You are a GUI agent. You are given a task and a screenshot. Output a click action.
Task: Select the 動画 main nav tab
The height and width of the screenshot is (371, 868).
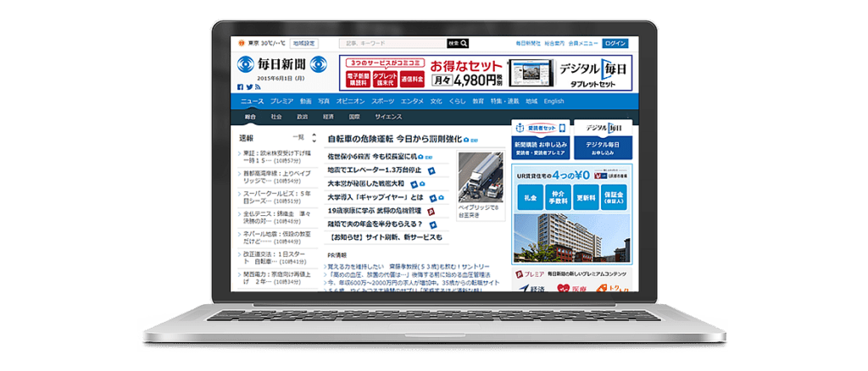click(x=305, y=101)
